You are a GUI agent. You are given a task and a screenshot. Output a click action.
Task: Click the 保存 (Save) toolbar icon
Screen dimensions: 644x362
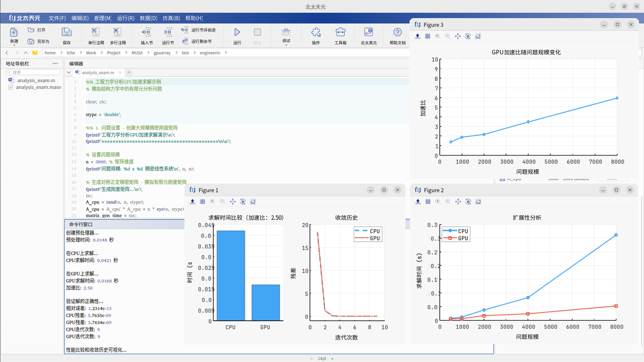[66, 32]
